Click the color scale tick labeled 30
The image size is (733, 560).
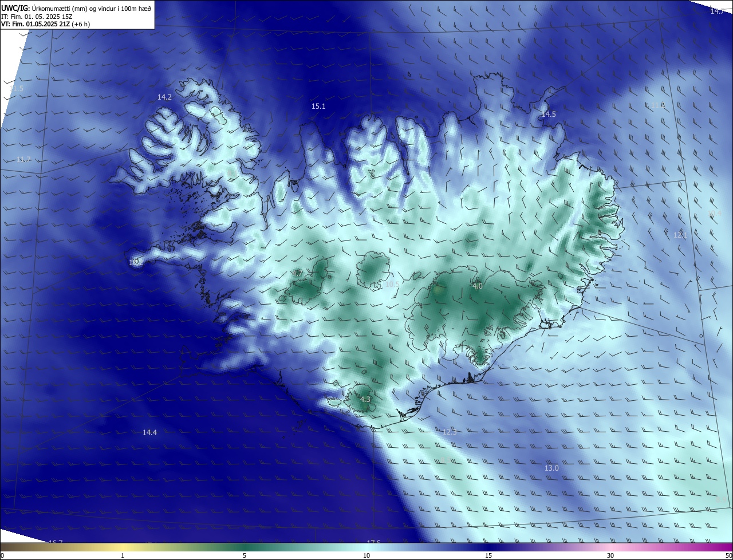(610, 555)
